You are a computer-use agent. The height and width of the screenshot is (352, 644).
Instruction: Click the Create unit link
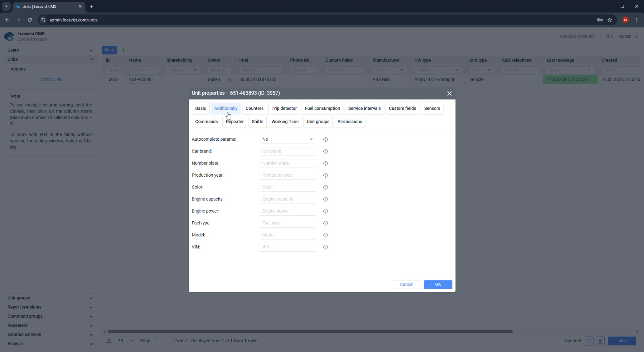[51, 79]
